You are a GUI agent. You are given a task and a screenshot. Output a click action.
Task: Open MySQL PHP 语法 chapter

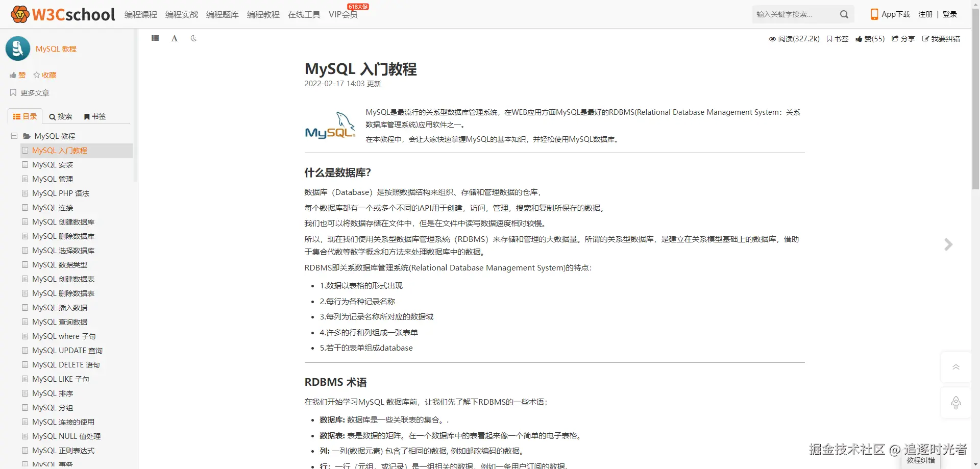point(61,193)
